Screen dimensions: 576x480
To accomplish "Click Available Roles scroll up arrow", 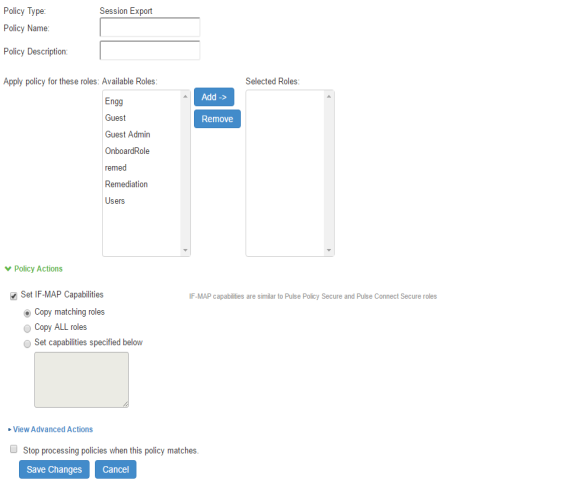I will [185, 96].
